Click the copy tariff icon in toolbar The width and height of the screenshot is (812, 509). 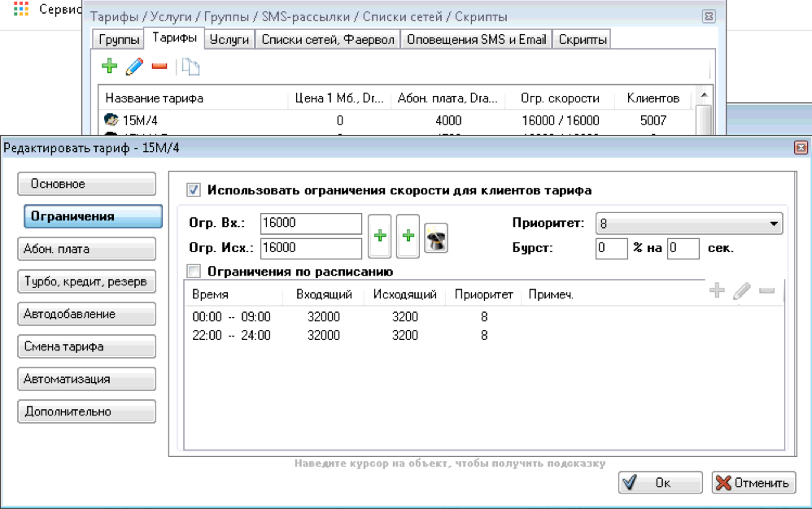point(190,67)
